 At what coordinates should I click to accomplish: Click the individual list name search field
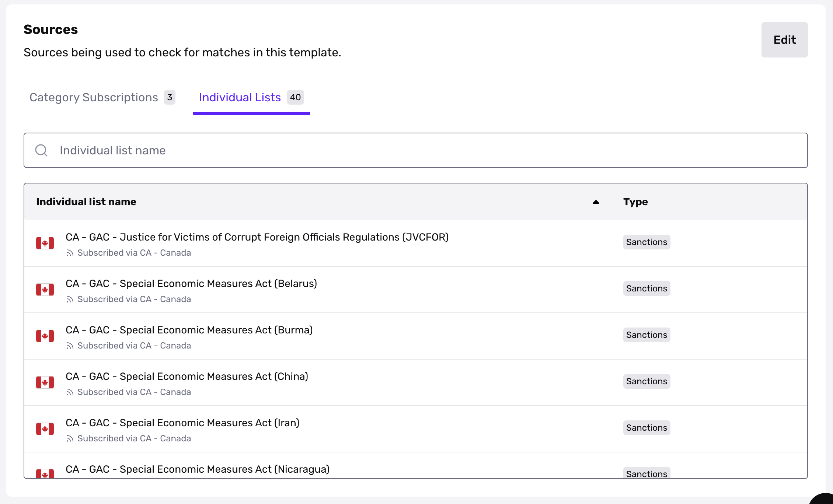pos(258,150)
